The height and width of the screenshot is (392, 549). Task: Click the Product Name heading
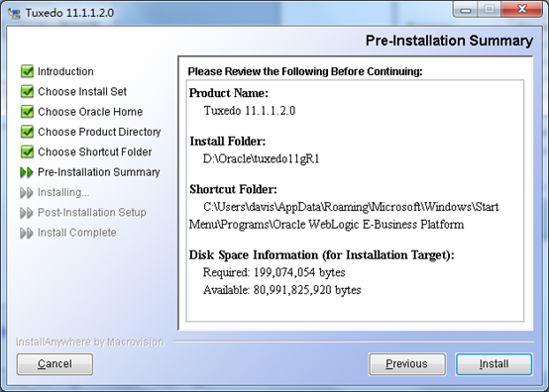pos(229,93)
